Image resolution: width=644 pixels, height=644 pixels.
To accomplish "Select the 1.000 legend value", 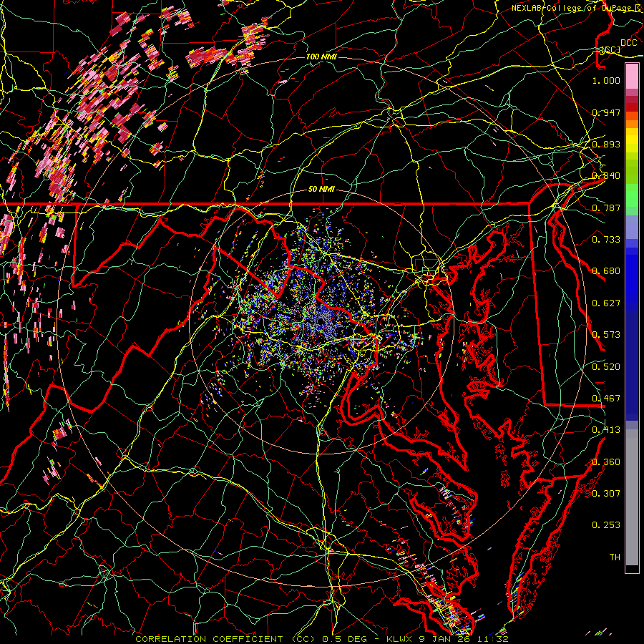I will (606, 80).
